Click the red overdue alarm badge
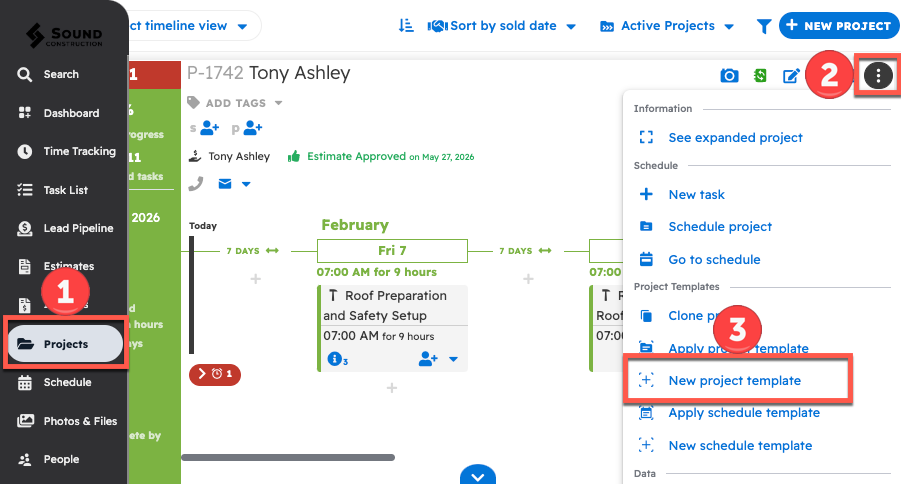Screen dimensions: 901x484 214,374
